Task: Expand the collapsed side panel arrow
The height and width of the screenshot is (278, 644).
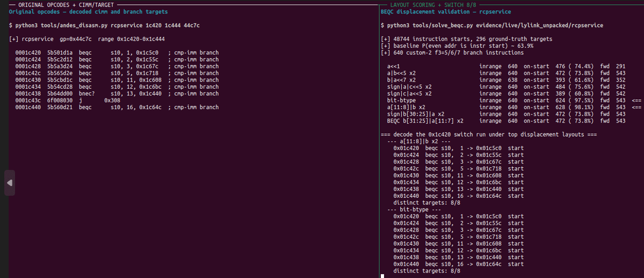Action: coord(10,183)
